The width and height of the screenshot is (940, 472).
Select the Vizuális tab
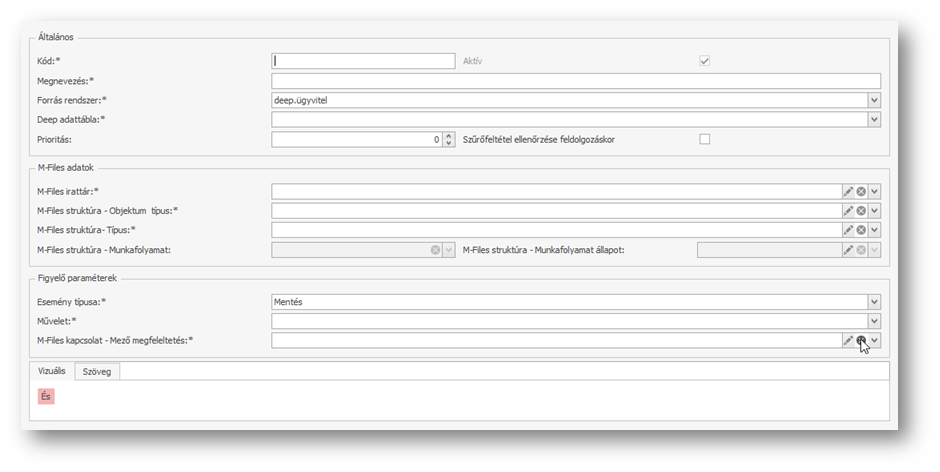tap(51, 371)
